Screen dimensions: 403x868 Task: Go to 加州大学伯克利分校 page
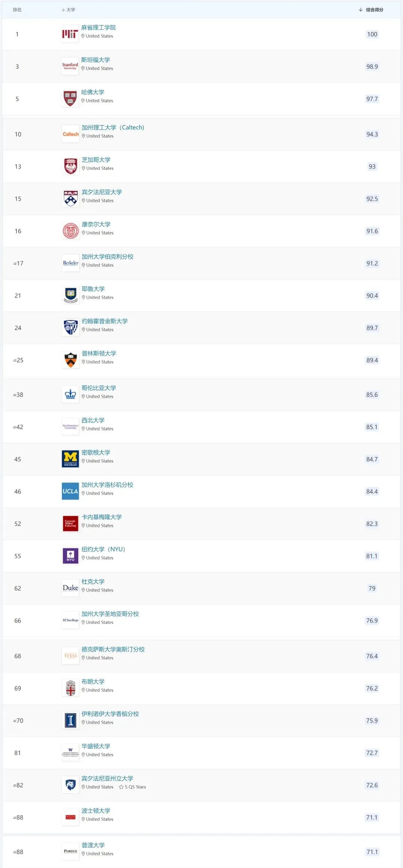107,257
